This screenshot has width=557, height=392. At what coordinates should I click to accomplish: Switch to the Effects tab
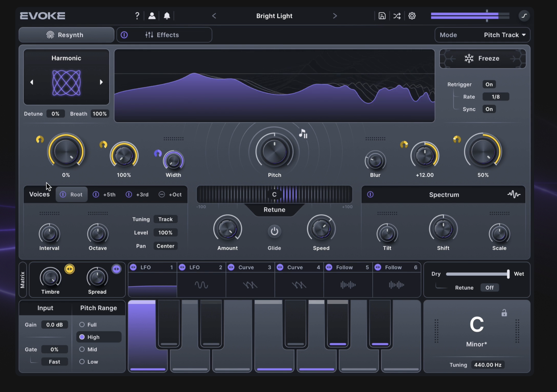click(x=164, y=35)
